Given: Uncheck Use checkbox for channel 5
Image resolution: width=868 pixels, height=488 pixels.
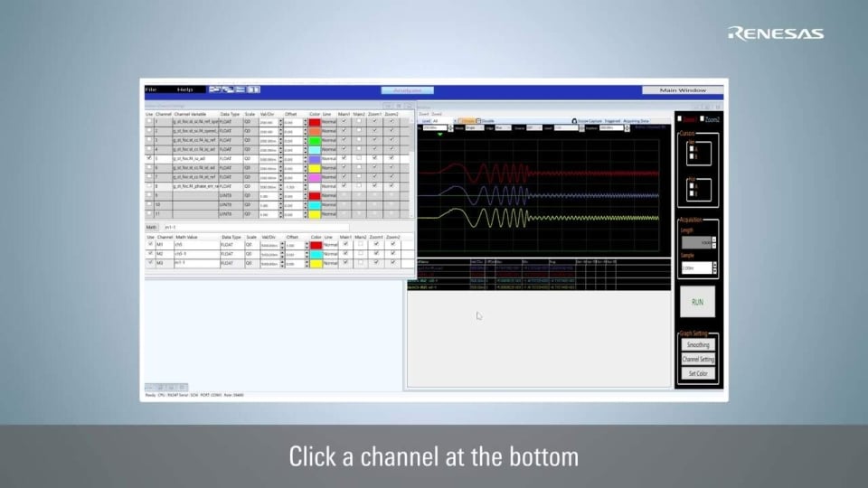Looking at the screenshot, I should tap(149, 158).
